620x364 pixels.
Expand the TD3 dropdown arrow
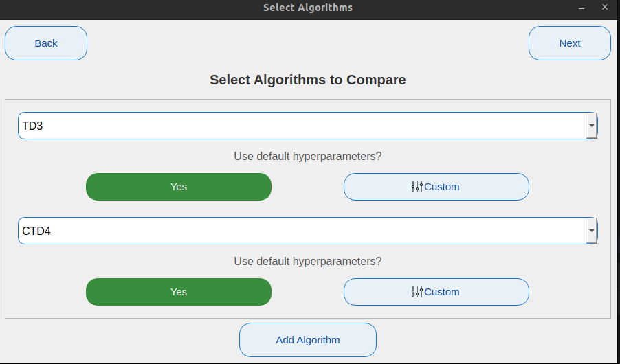coord(591,126)
